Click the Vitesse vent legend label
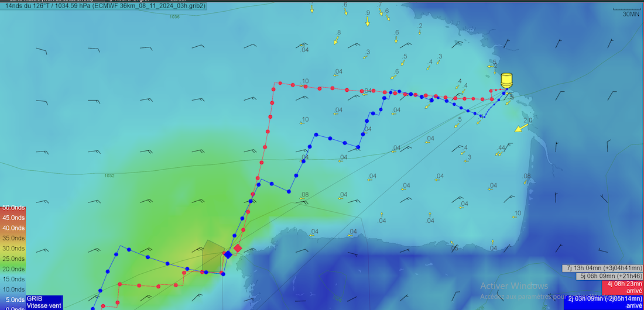 [44, 305]
